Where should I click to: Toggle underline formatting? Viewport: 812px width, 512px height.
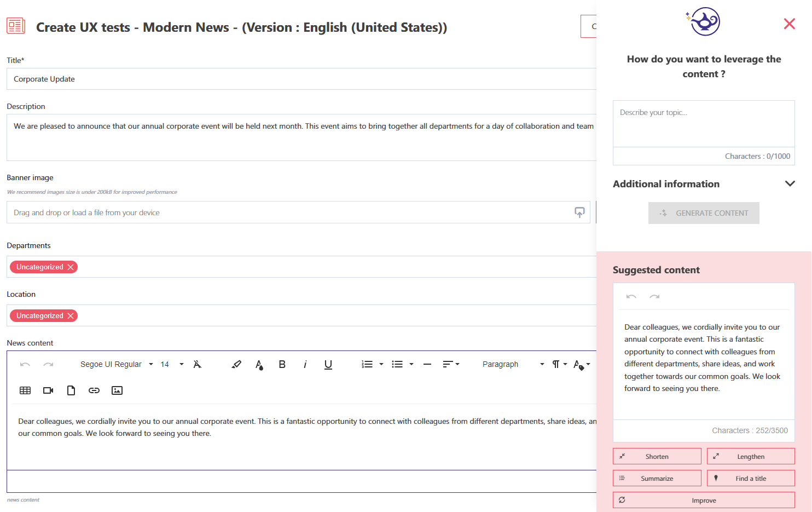[x=328, y=365]
